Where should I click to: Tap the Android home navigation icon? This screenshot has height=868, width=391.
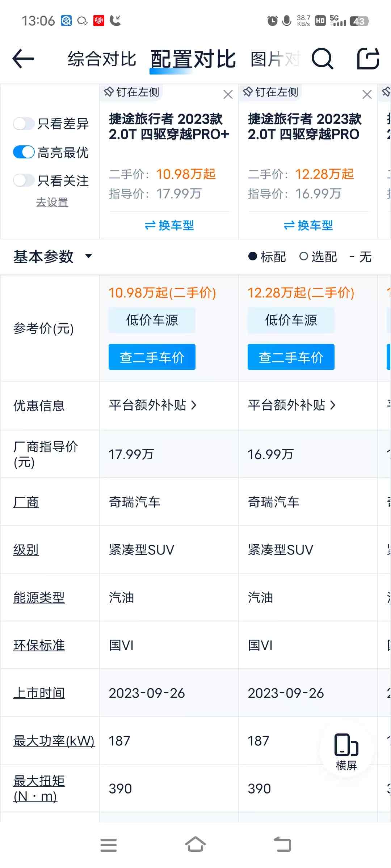coord(195,845)
